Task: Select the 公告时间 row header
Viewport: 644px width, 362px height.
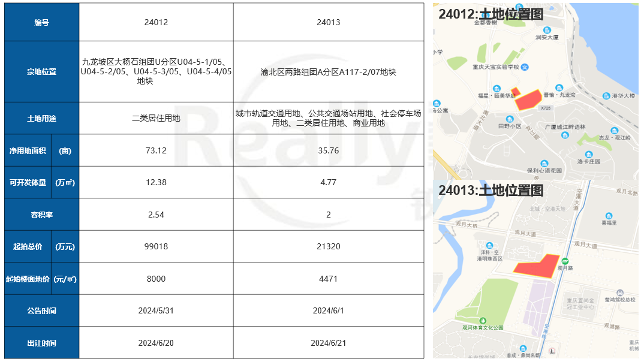Action: tap(41, 310)
